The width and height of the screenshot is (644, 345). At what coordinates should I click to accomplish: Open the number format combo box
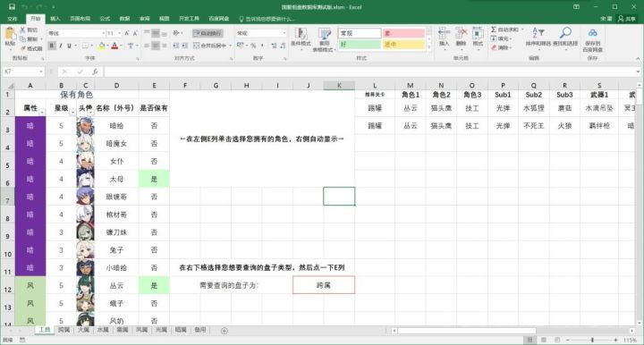click(261, 33)
